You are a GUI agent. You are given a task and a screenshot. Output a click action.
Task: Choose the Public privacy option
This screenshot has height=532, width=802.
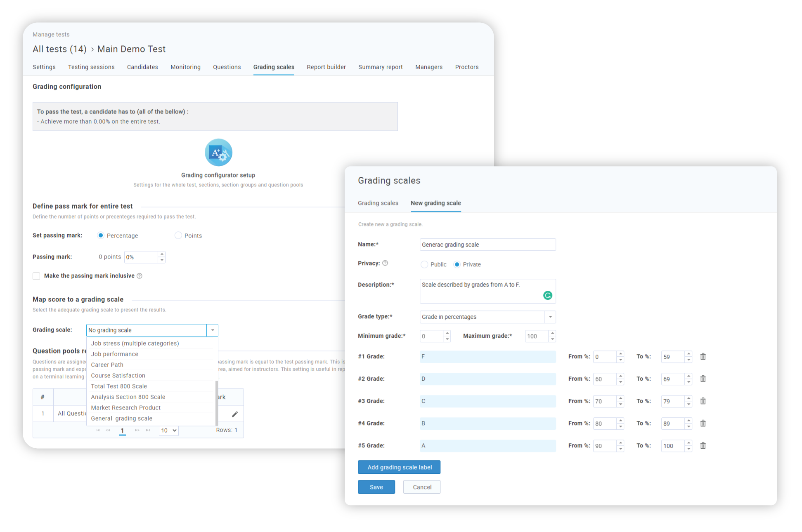pos(424,264)
